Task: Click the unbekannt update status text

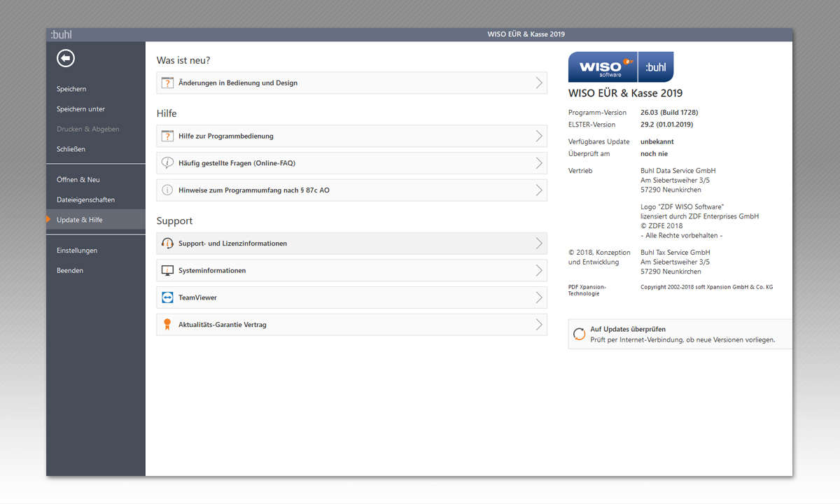Action: 657,141
